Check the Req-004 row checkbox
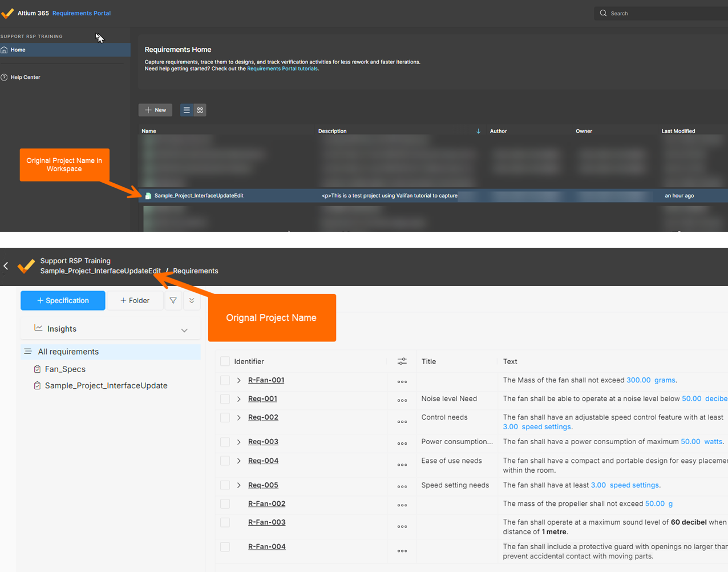 (225, 461)
